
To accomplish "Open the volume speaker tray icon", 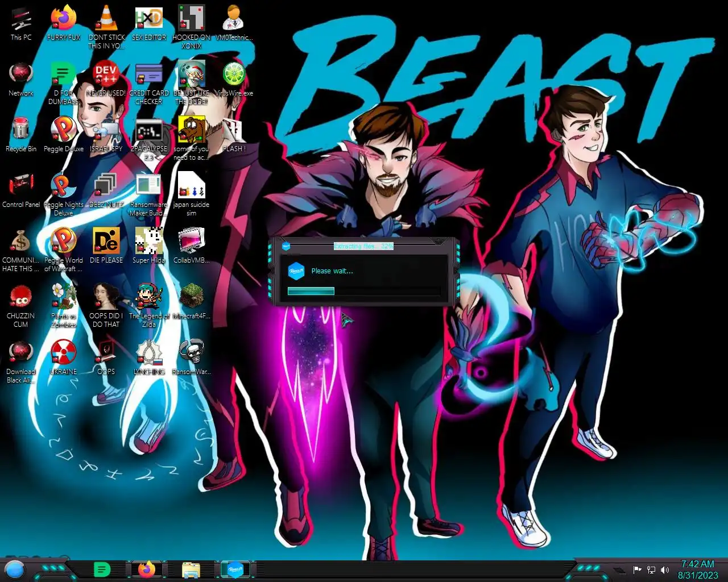I will tap(665, 569).
